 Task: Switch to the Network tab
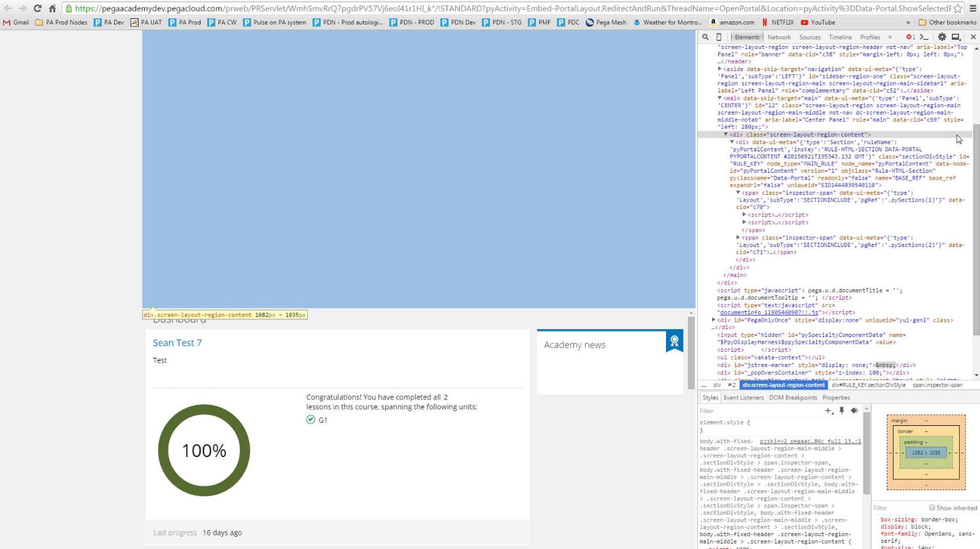point(779,37)
